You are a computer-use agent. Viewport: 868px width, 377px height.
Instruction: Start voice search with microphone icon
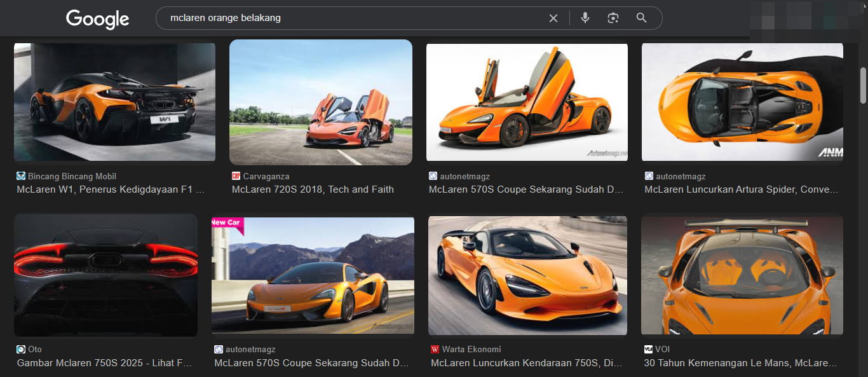point(585,18)
